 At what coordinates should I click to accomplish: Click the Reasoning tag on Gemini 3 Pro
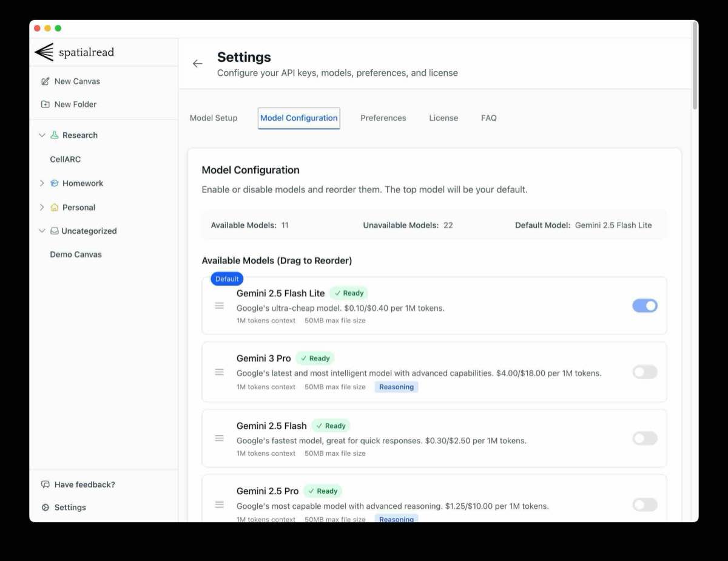click(396, 387)
